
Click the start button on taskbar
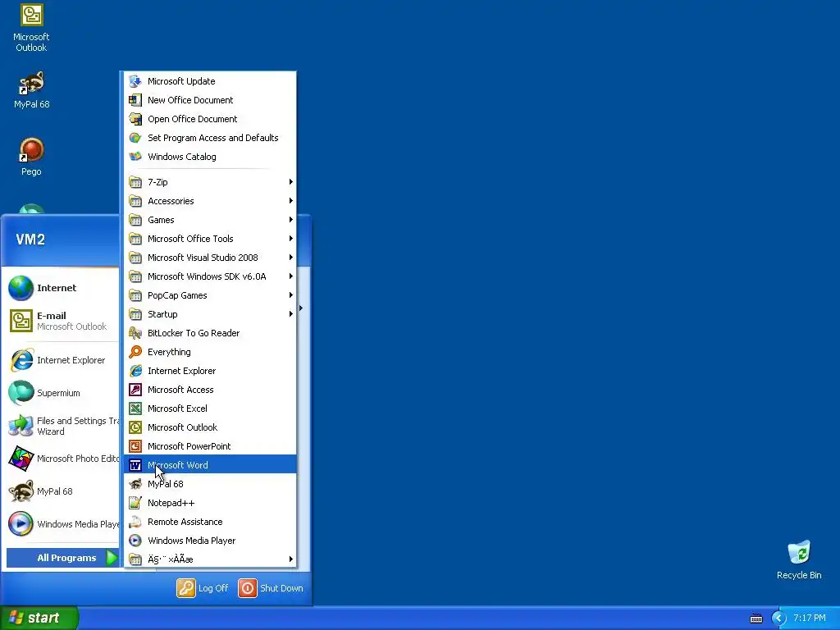pyautogui.click(x=39, y=618)
